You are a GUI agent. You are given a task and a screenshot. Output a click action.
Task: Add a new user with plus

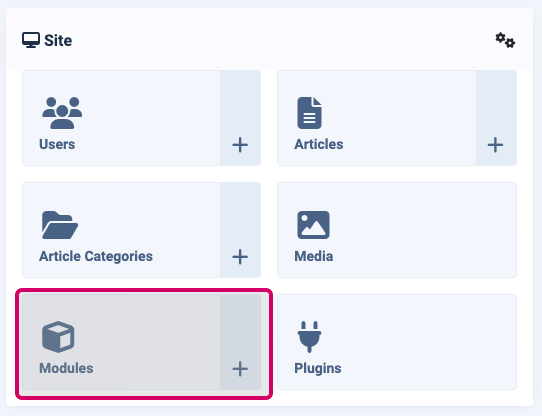coord(240,145)
